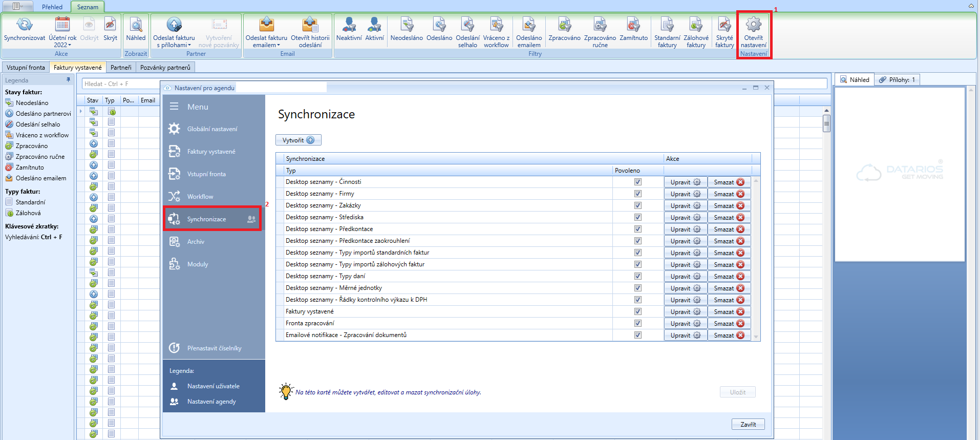Click Přenastavit číselníky in sidebar
The image size is (980, 440).
(214, 348)
